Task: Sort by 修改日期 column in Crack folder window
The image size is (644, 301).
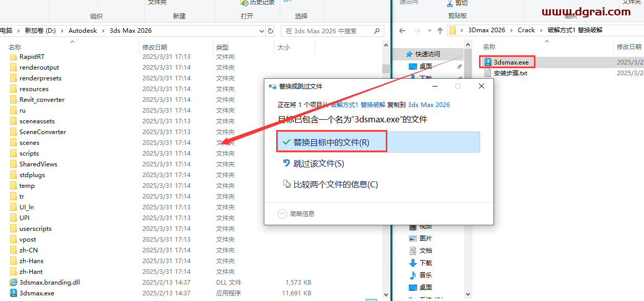Action: click(x=629, y=47)
